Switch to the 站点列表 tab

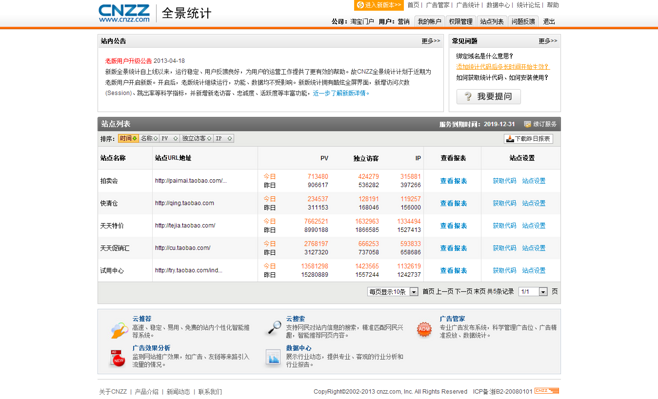pos(491,21)
